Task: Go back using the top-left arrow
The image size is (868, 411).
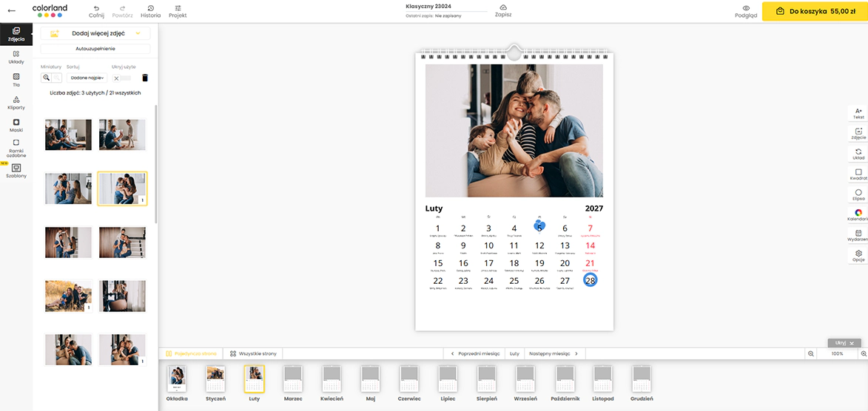Action: click(x=12, y=11)
